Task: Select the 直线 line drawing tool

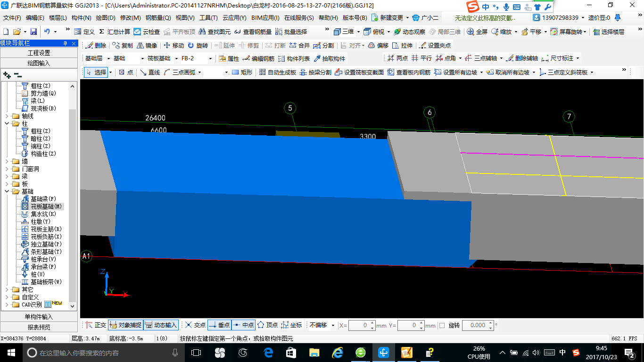Action: click(x=150, y=73)
